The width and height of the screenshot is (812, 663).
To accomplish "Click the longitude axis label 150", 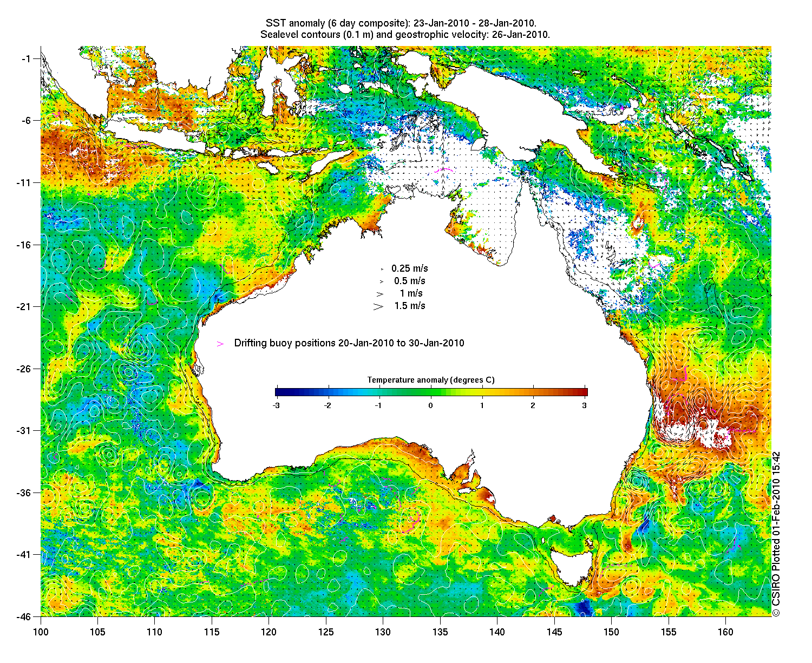I will [612, 632].
